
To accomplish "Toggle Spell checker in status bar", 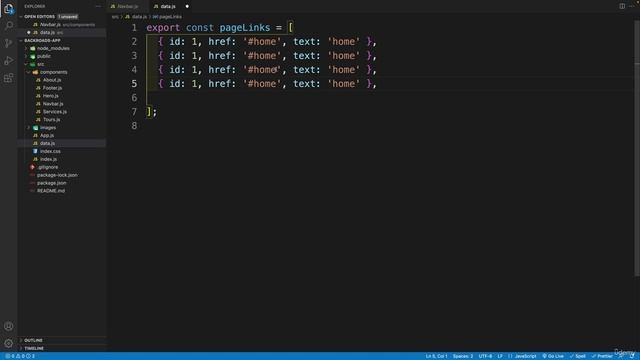I will click(x=578, y=356).
